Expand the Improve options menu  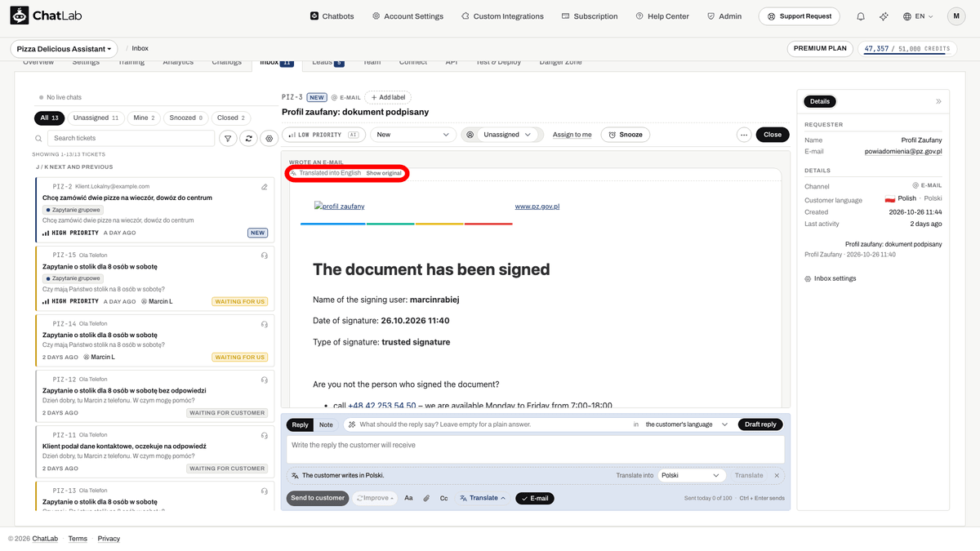[376, 498]
